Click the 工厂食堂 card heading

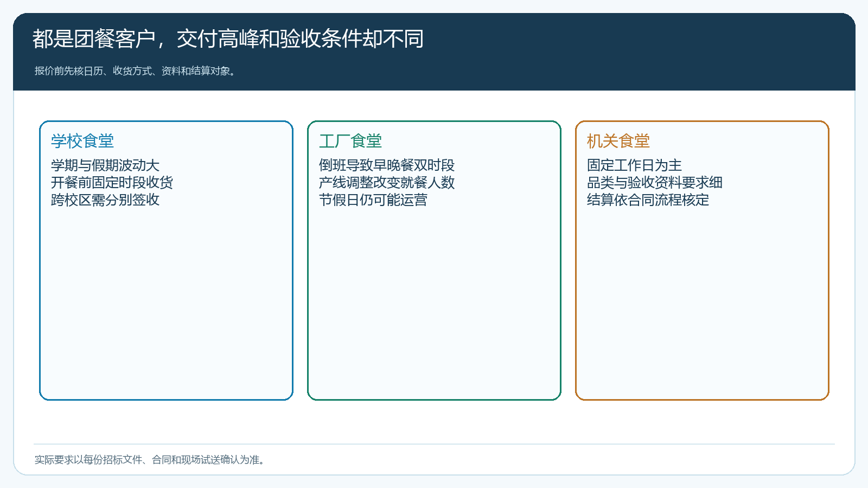(350, 141)
